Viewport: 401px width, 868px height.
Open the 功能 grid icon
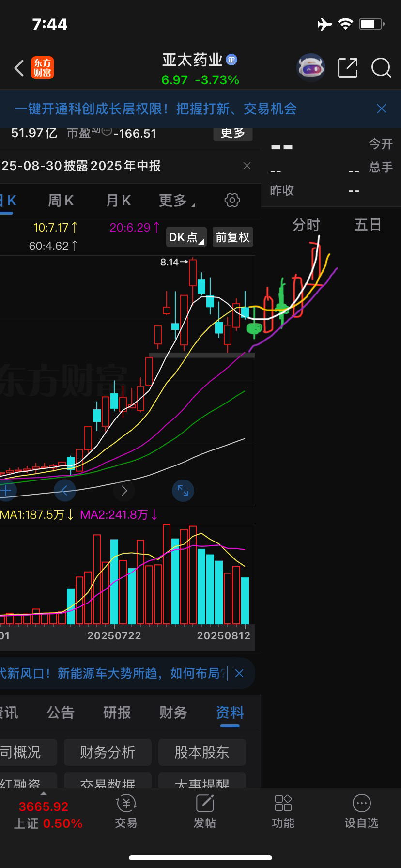coord(283,812)
